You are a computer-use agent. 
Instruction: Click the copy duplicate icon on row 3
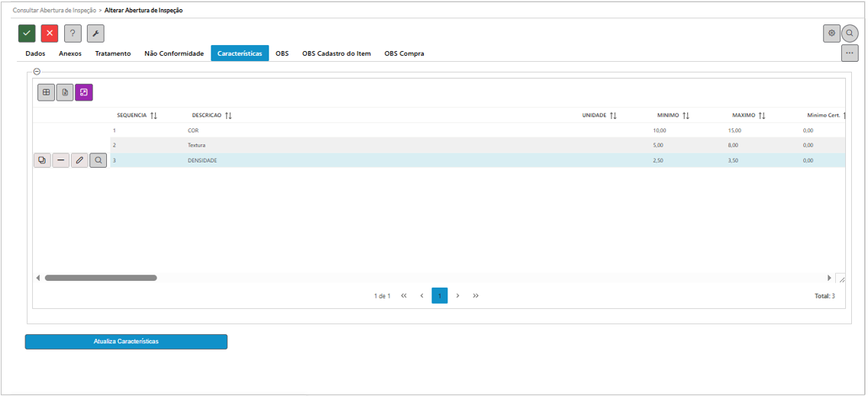[42, 161]
